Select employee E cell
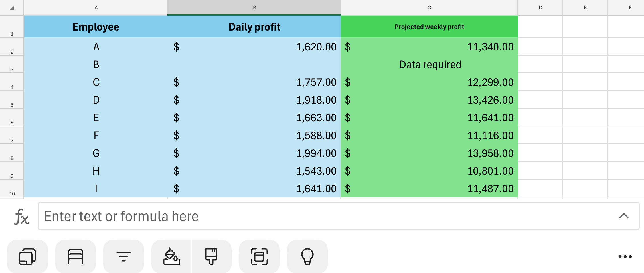The height and width of the screenshot is (273, 644). click(96, 117)
